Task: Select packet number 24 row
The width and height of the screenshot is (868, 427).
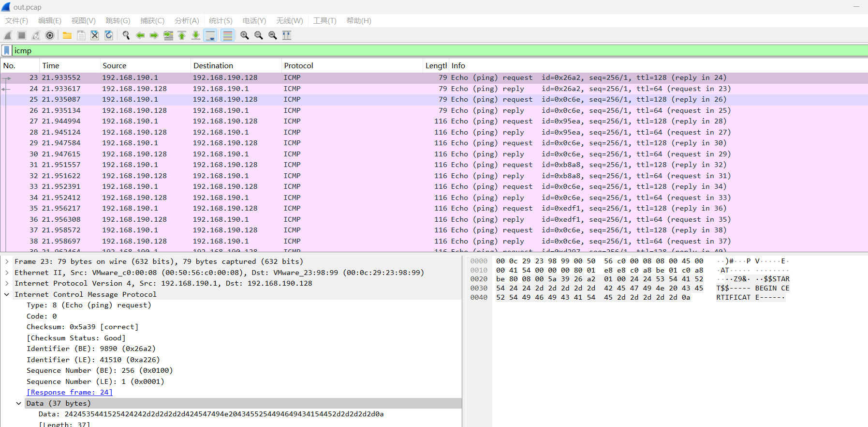Action: click(x=434, y=89)
